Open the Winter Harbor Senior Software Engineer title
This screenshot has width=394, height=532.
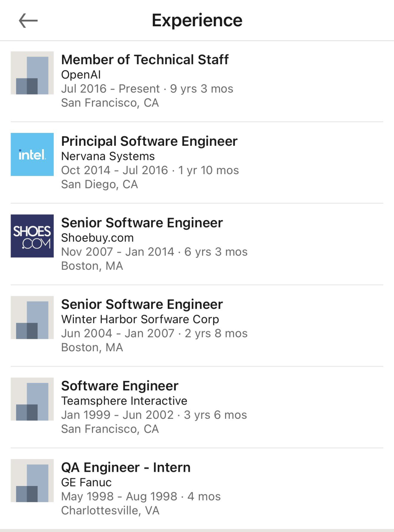coord(142,304)
